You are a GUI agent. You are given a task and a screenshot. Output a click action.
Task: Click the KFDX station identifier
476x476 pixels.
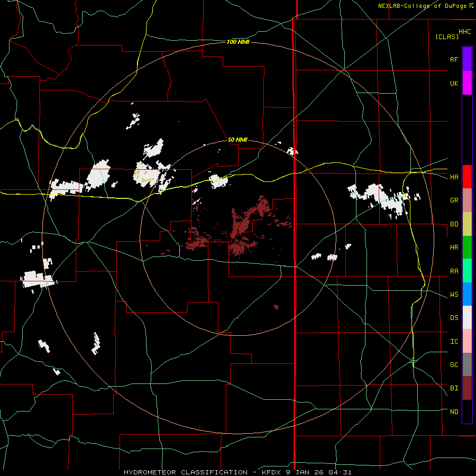(x=272, y=472)
